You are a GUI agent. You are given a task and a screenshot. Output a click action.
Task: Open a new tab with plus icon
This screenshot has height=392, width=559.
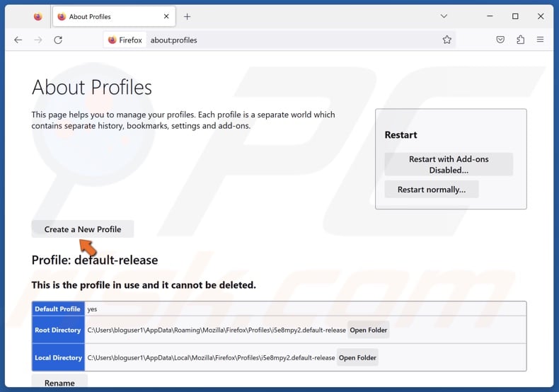pyautogui.click(x=188, y=16)
